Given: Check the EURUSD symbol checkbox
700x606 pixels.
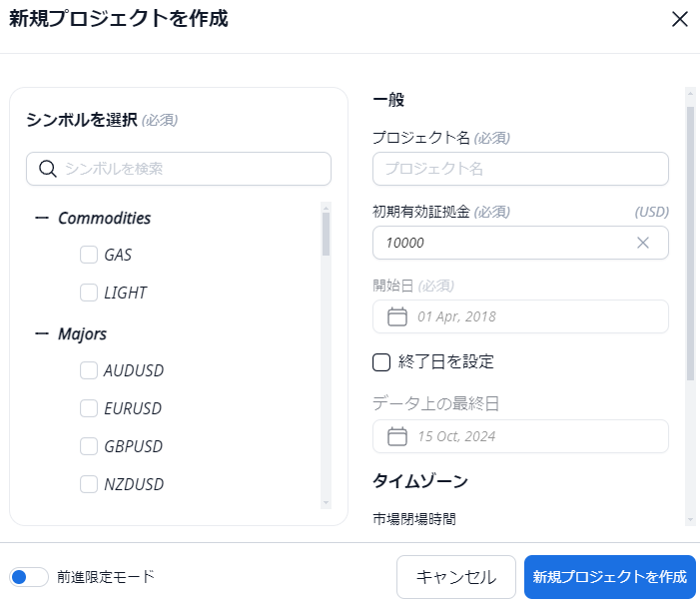Looking at the screenshot, I should 89,408.
